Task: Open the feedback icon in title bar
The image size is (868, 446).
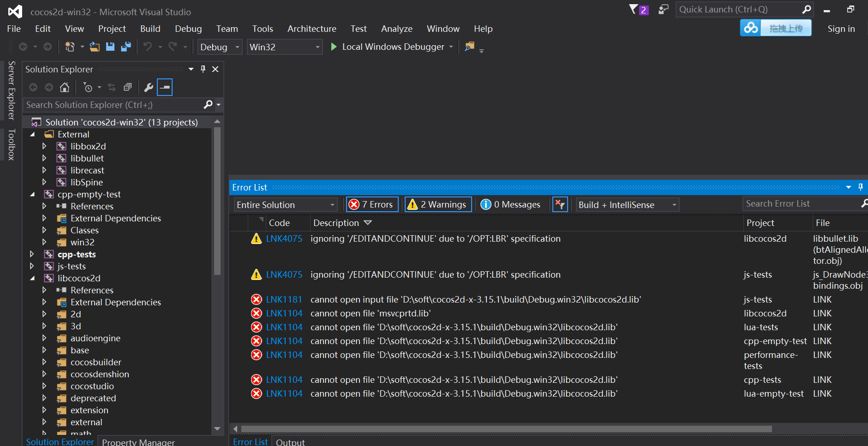Action: click(663, 10)
